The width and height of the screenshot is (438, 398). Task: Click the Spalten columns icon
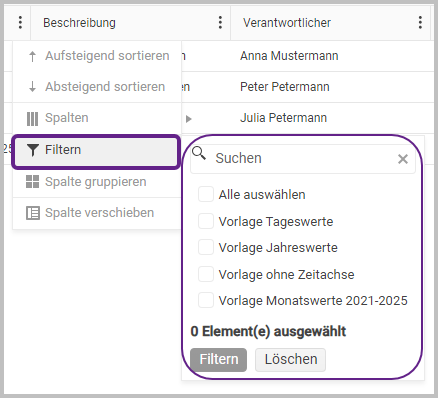click(32, 119)
